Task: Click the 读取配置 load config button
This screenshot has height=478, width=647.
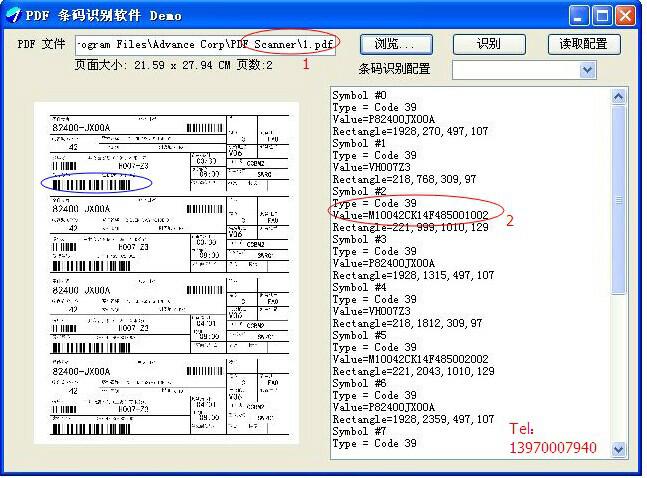Action: [584, 44]
